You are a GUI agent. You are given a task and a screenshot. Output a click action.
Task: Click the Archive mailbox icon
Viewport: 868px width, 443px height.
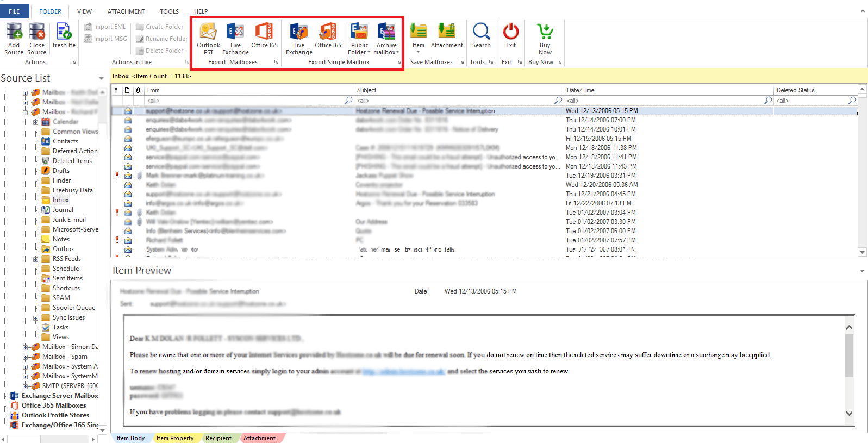click(x=386, y=32)
